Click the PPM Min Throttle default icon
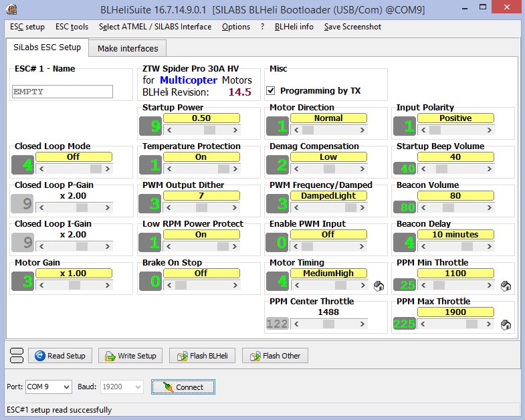This screenshot has width=525, height=420. (x=506, y=286)
